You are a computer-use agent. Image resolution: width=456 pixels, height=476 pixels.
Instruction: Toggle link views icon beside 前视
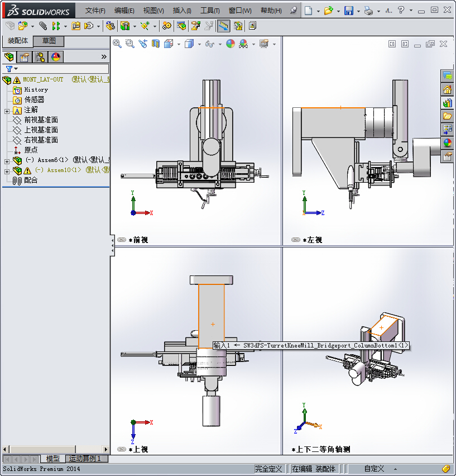[122, 240]
